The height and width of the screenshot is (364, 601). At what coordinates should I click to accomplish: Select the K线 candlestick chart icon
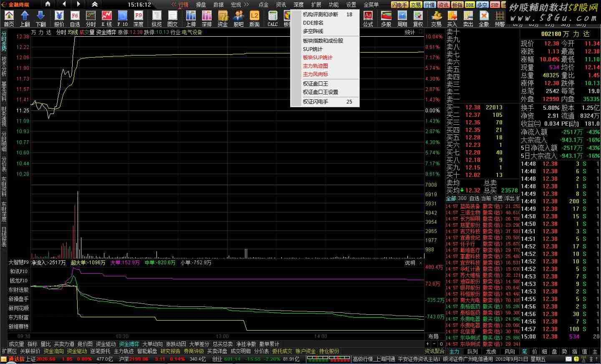click(107, 19)
